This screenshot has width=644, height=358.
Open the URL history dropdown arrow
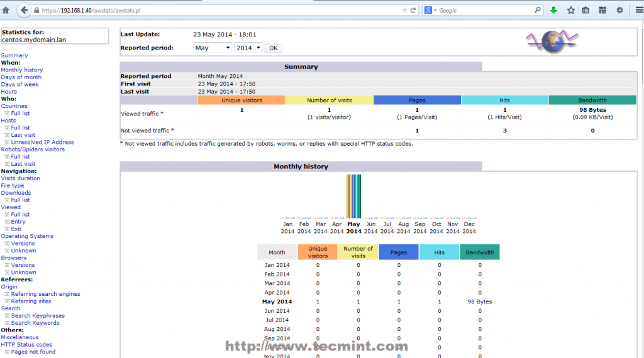[x=403, y=11]
